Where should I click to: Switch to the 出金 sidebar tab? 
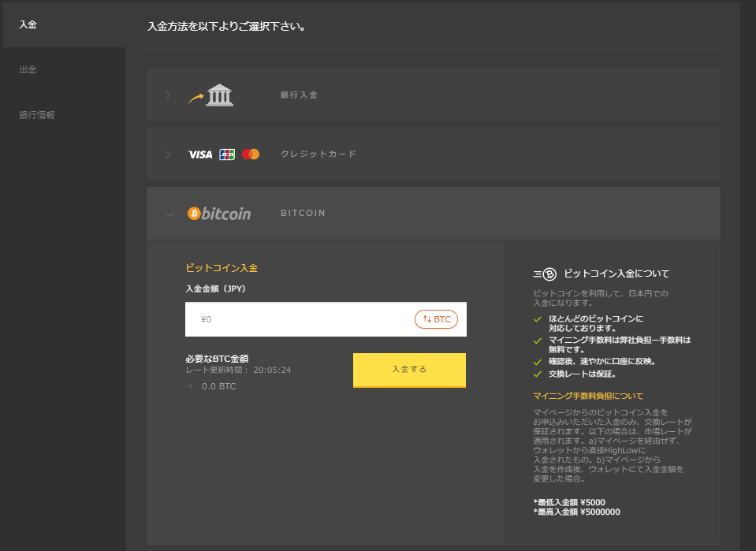point(28,69)
